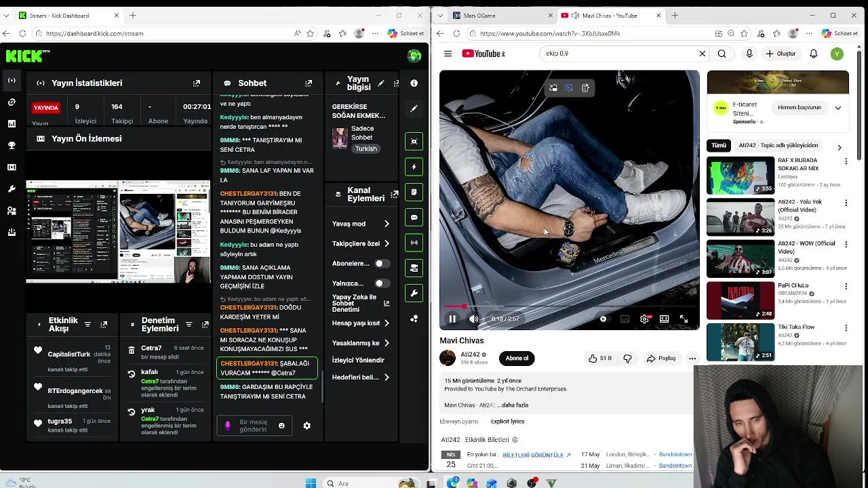Select the Mavi Chivas - YouTube tab

612,15
